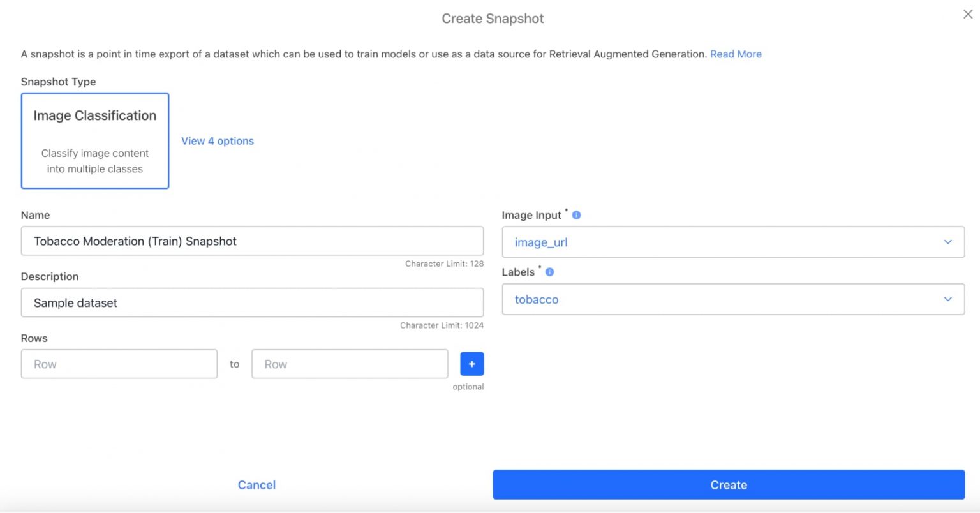The width and height of the screenshot is (980, 513).
Task: Click the Image Input info icon
Action: click(x=576, y=215)
